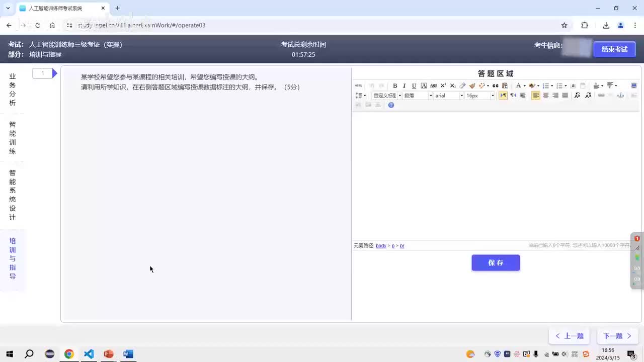Click 结束考试 to end the exam

pos(614,49)
